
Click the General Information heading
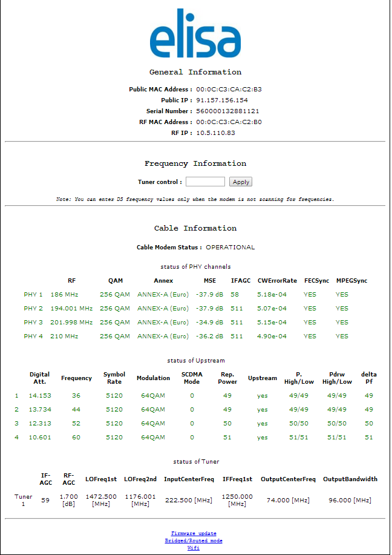coord(195,72)
